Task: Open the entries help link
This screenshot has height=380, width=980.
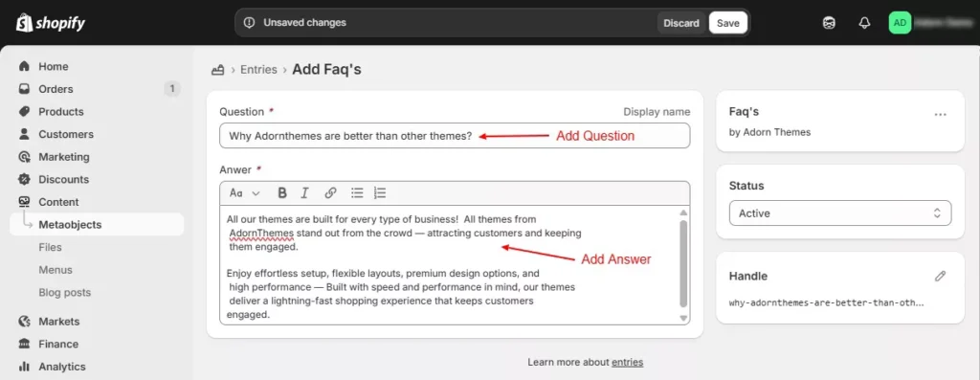Action: click(628, 362)
